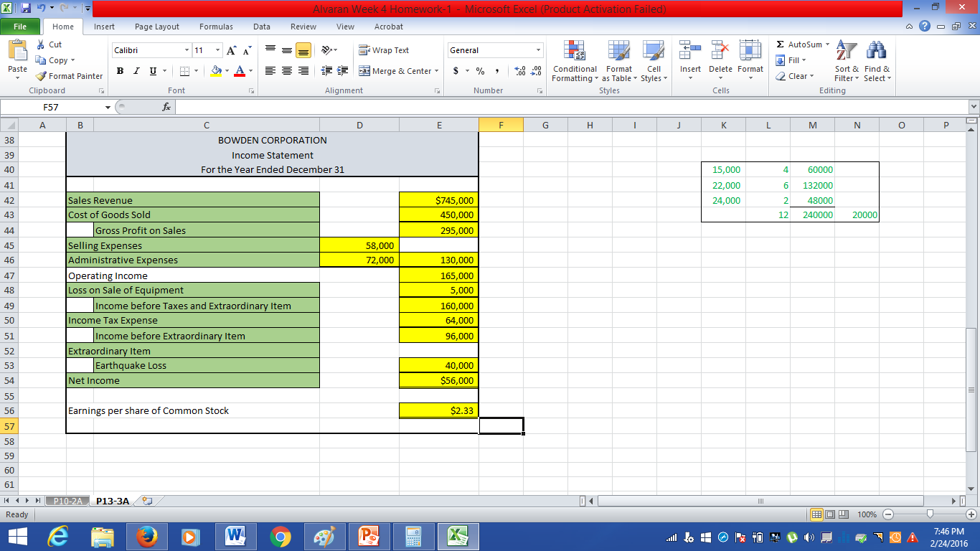Click the zoom out minus button

point(888,514)
